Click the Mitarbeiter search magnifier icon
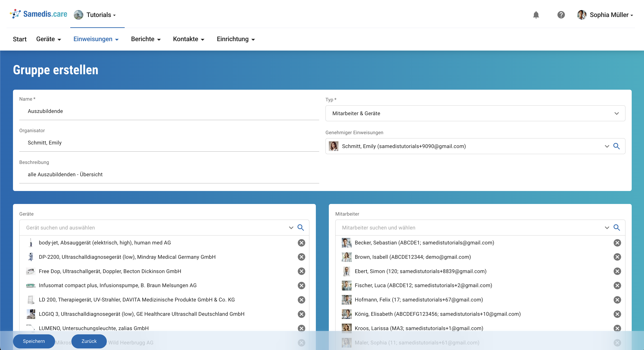This screenshot has height=350, width=644. point(617,228)
